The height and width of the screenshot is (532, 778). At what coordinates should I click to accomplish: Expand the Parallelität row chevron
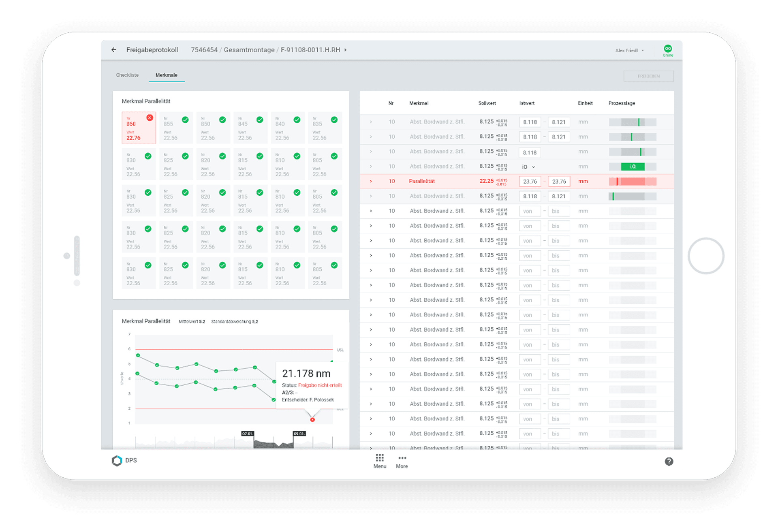(370, 181)
